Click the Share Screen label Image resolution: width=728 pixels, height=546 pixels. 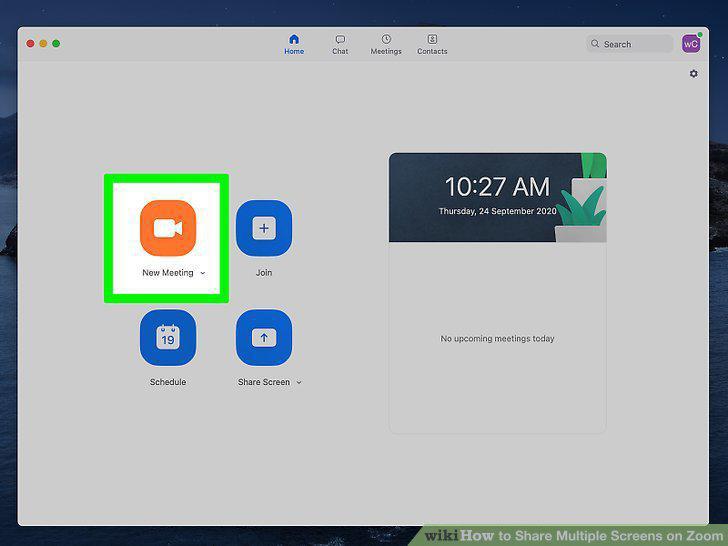pyautogui.click(x=264, y=382)
